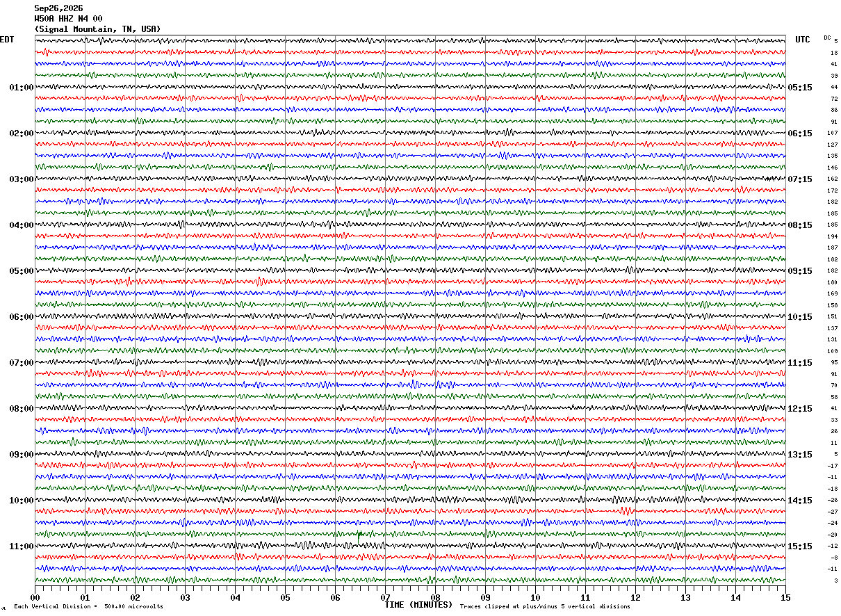Click the date Sep26,2026 header
The width and height of the screenshot is (841, 616).
tap(58, 8)
